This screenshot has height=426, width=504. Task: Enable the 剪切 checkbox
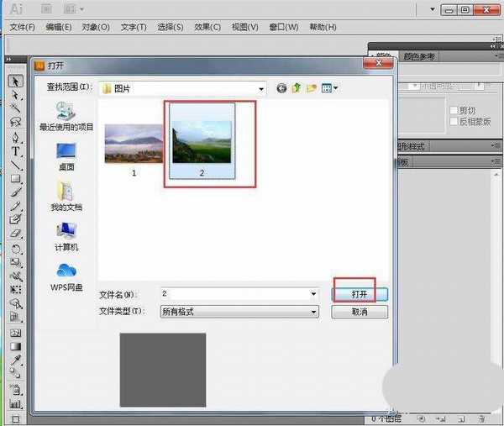tap(454, 110)
